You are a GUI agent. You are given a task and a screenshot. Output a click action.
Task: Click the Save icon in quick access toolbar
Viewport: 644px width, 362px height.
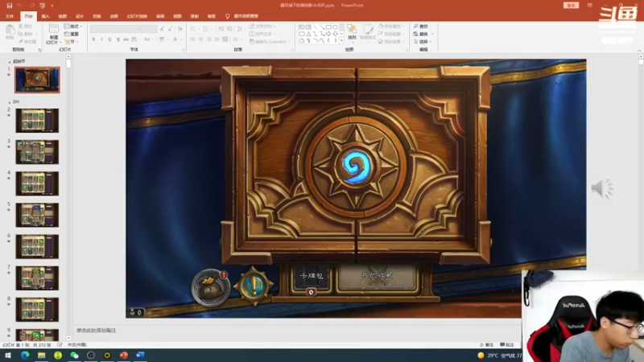click(x=10, y=6)
